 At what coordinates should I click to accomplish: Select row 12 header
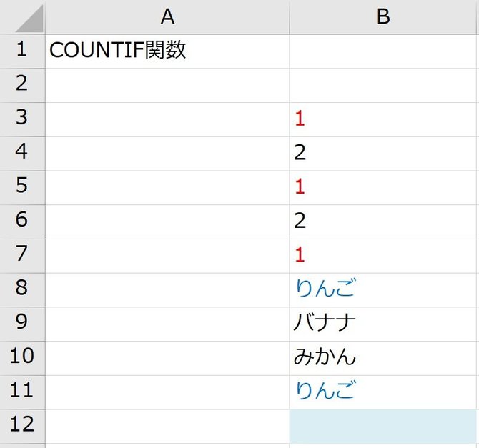click(x=22, y=427)
